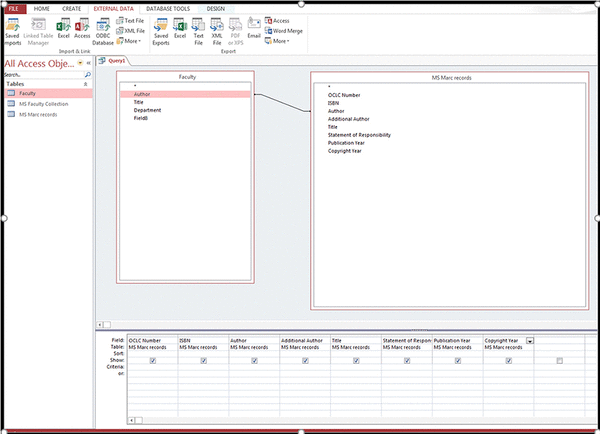Collapse the navigation pane with shutter button
600x434 pixels.
point(88,63)
